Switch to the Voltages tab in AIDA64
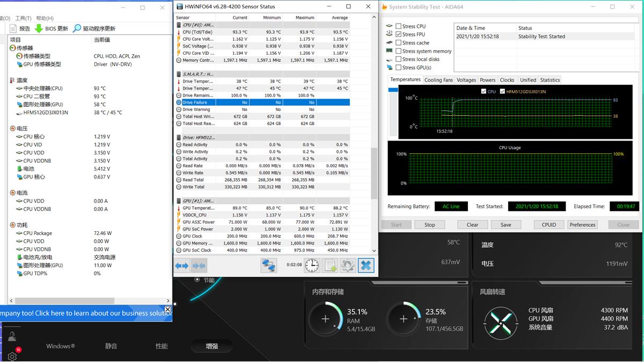This screenshot has width=644, height=362. [x=466, y=80]
